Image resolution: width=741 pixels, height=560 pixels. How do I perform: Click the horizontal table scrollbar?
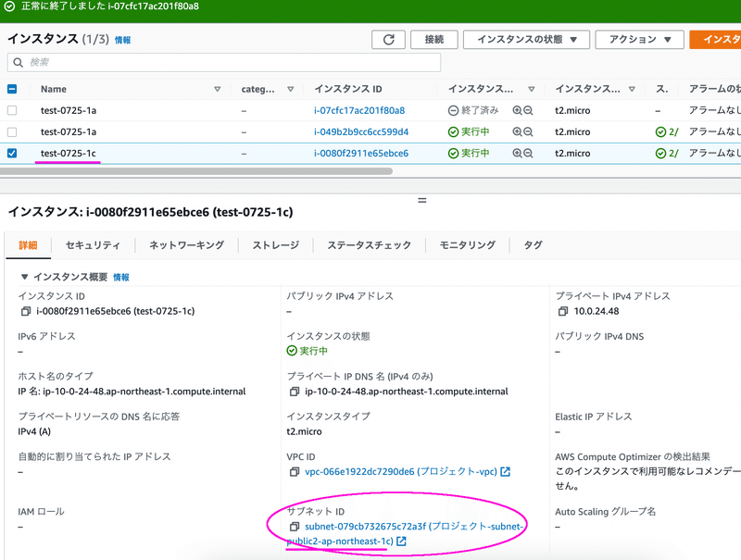pyautogui.click(x=196, y=171)
